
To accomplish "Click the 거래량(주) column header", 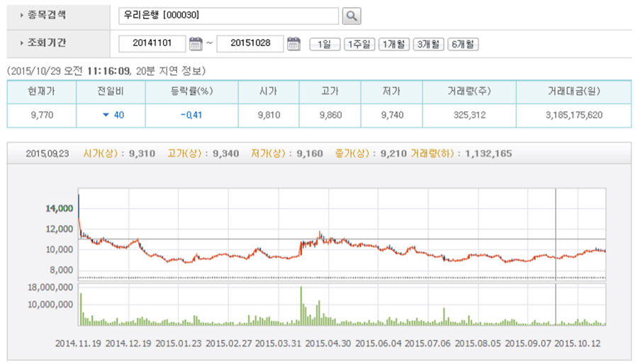I will click(x=469, y=92).
